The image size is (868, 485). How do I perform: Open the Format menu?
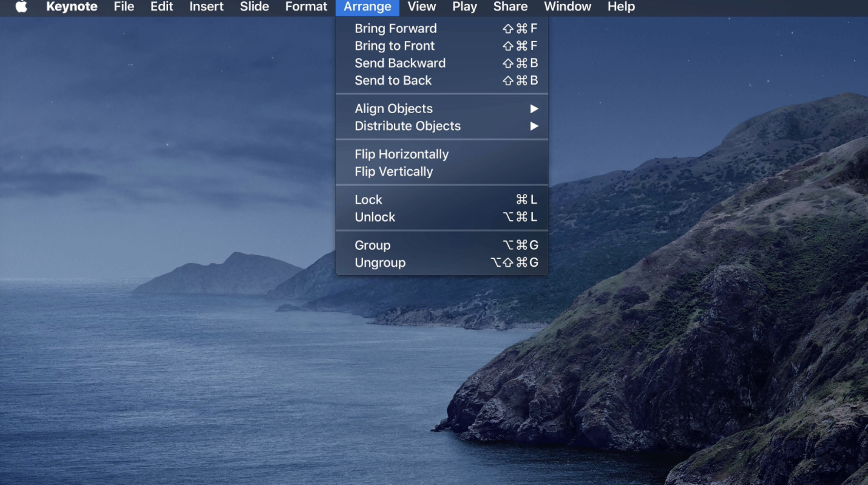coord(306,6)
